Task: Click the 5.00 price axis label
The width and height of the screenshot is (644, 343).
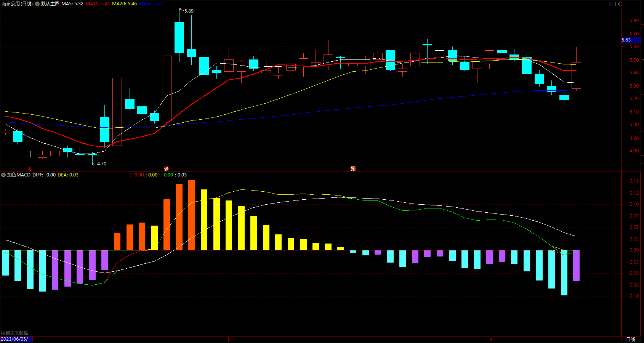Action: [634, 125]
